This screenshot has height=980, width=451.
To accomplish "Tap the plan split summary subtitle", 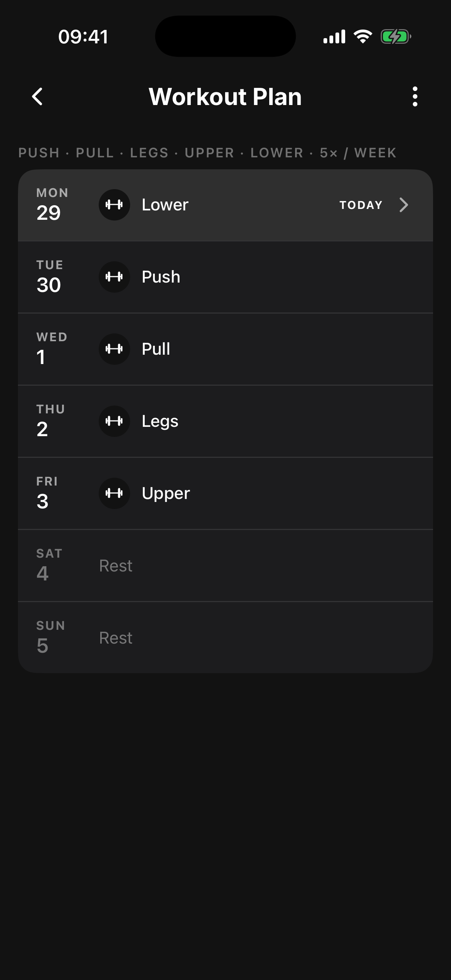I will tap(208, 153).
